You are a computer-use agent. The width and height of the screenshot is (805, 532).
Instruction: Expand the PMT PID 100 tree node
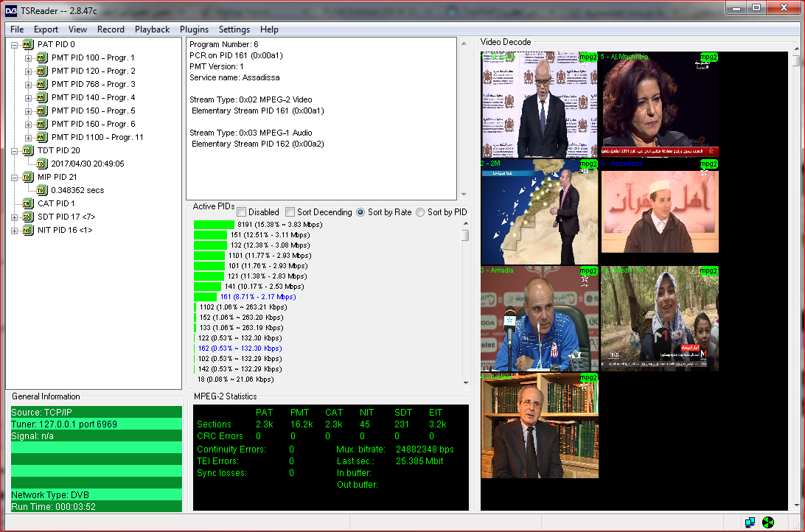(29, 57)
